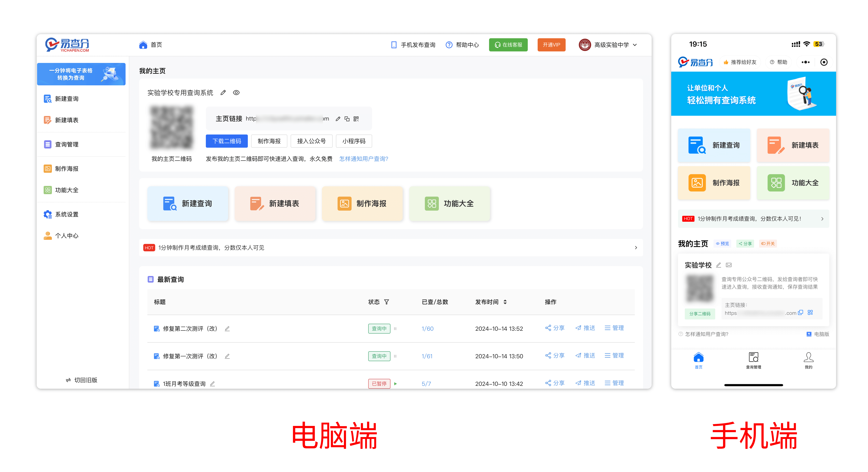Share the 修复第一次测评（改）query
Screen dimensions: 868x472
coord(555,356)
